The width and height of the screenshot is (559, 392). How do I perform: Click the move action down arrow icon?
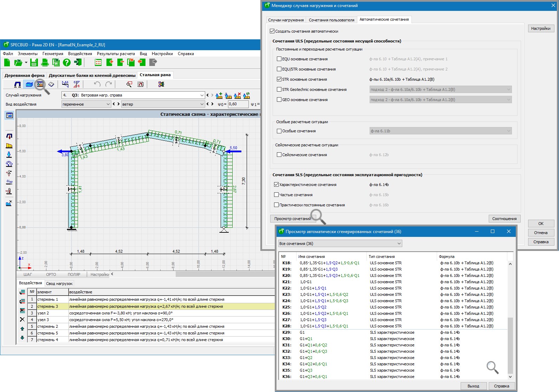pyautogui.click(x=22, y=338)
